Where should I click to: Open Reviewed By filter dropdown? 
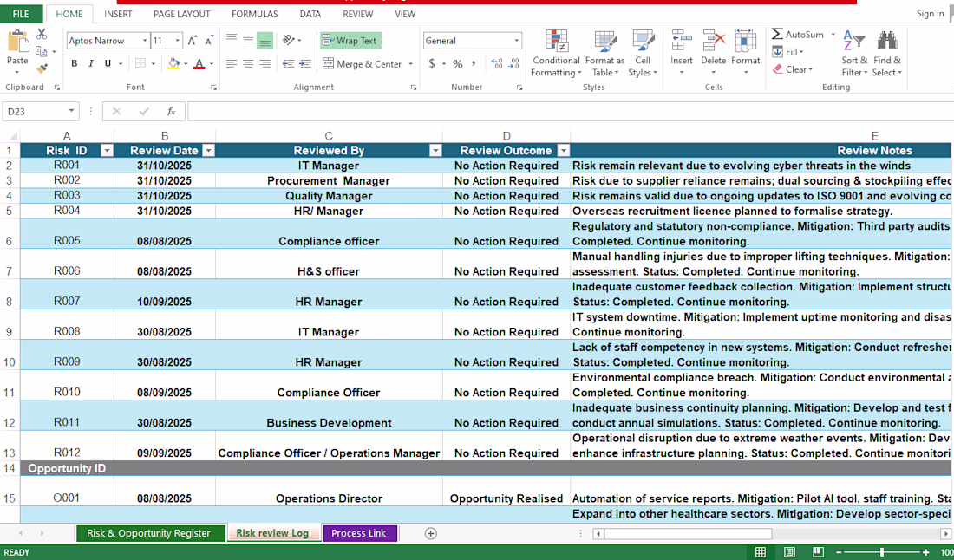[435, 150]
